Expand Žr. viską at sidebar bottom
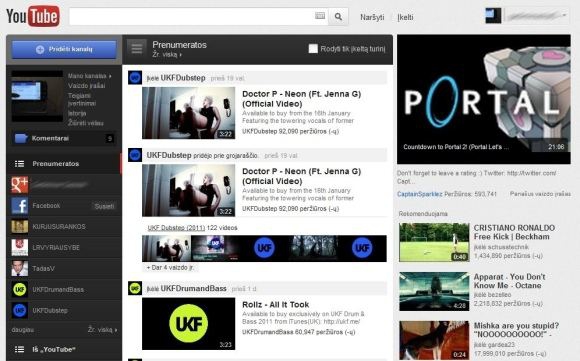 tap(102, 330)
